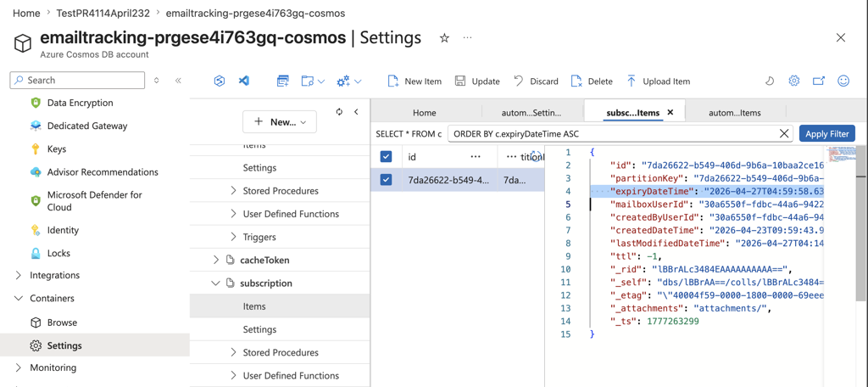Close the subsc...Items tab

(670, 112)
